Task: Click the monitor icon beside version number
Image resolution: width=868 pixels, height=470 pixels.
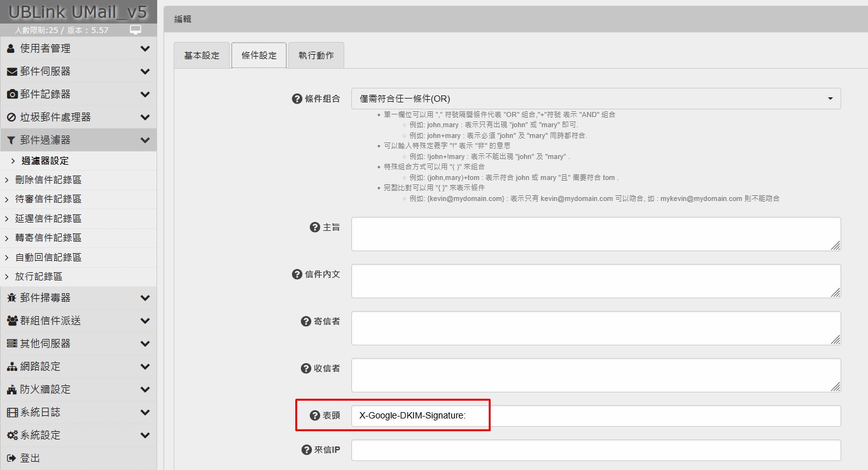Action: click(135, 30)
